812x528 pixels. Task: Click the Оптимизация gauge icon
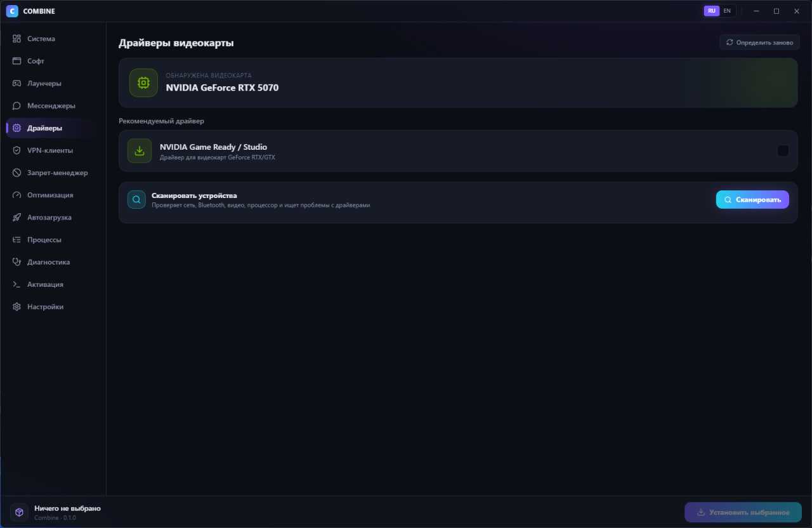tap(17, 195)
